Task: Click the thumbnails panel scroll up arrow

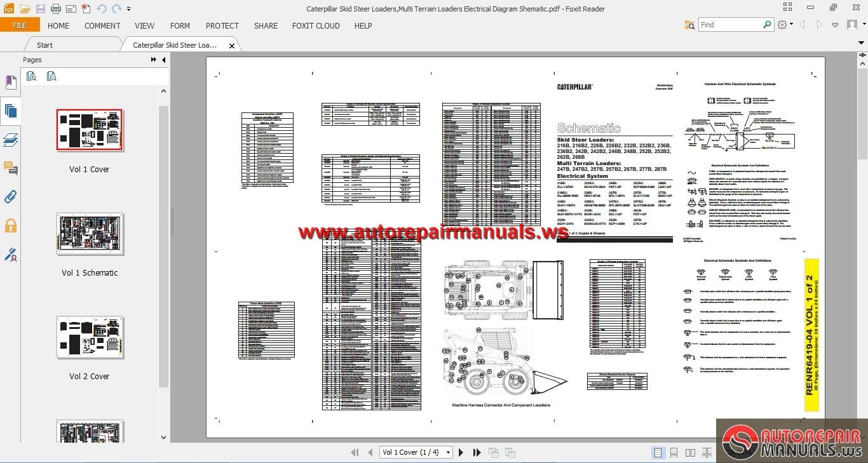Action: [163, 91]
